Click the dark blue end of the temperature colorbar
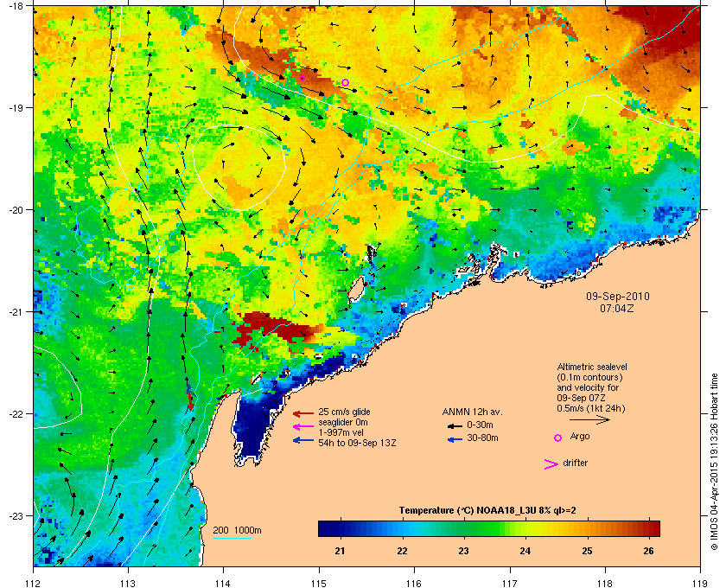 (x=324, y=528)
